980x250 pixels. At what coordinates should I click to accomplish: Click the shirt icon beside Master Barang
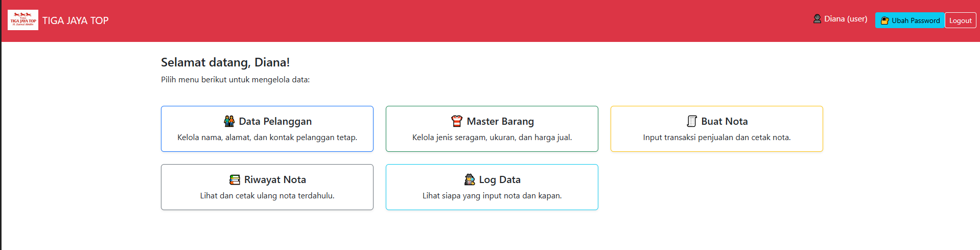[x=457, y=121]
